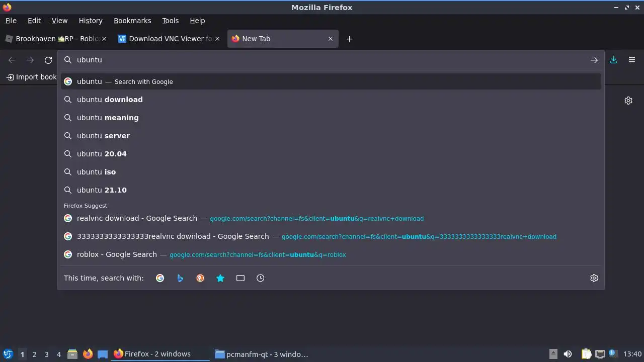
Task: Go back one page
Action: [12, 60]
